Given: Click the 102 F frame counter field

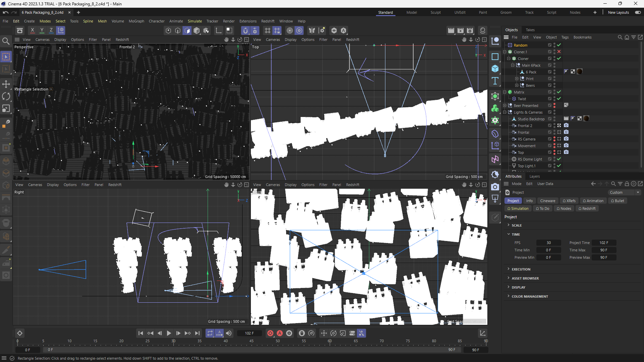Looking at the screenshot, I should (250, 333).
